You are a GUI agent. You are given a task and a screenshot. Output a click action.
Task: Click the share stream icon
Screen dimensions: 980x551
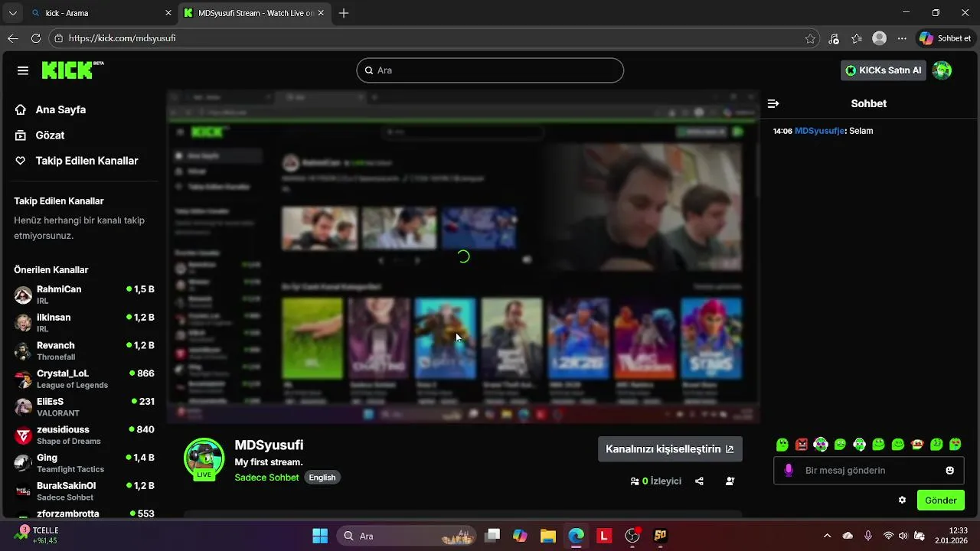point(699,481)
